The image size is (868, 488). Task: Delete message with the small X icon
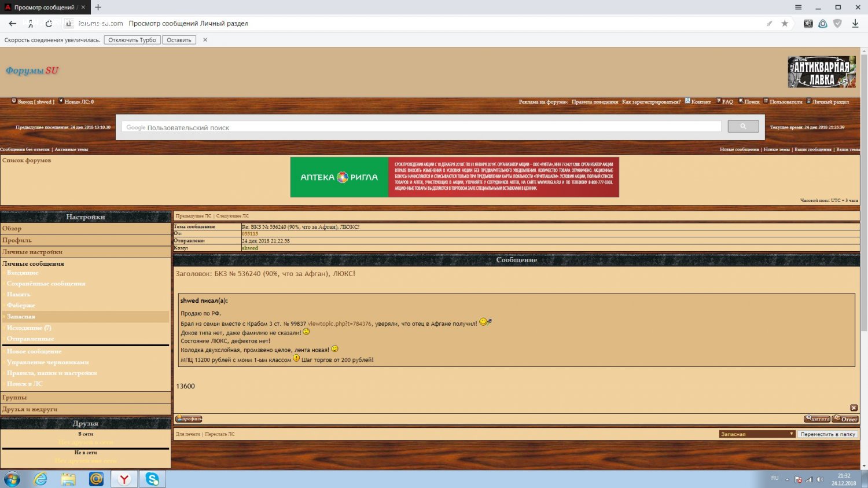point(854,408)
